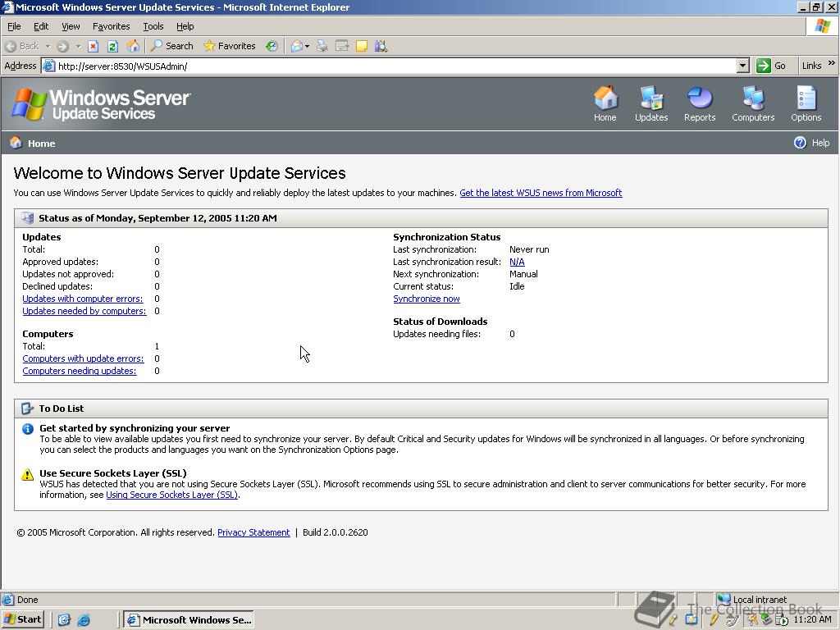This screenshot has height=630, width=840.
Task: Open the Favorites menu
Action: click(111, 26)
